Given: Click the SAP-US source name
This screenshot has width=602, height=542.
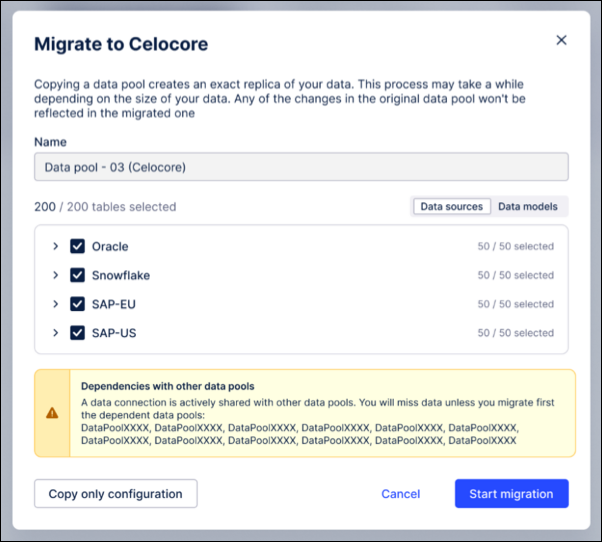Looking at the screenshot, I should point(113,333).
